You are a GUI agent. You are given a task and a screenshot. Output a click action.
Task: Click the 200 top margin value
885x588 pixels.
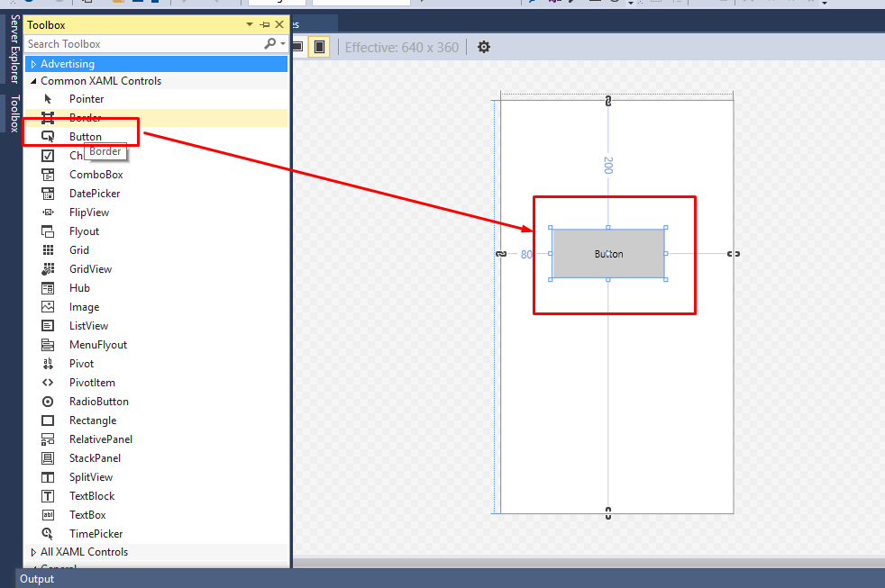(x=607, y=165)
